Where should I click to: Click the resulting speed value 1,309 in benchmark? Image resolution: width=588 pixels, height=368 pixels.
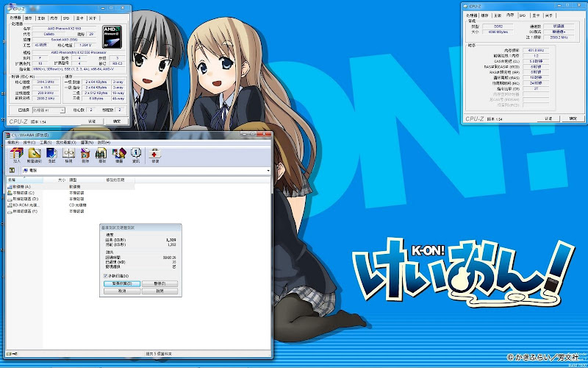[171, 240]
